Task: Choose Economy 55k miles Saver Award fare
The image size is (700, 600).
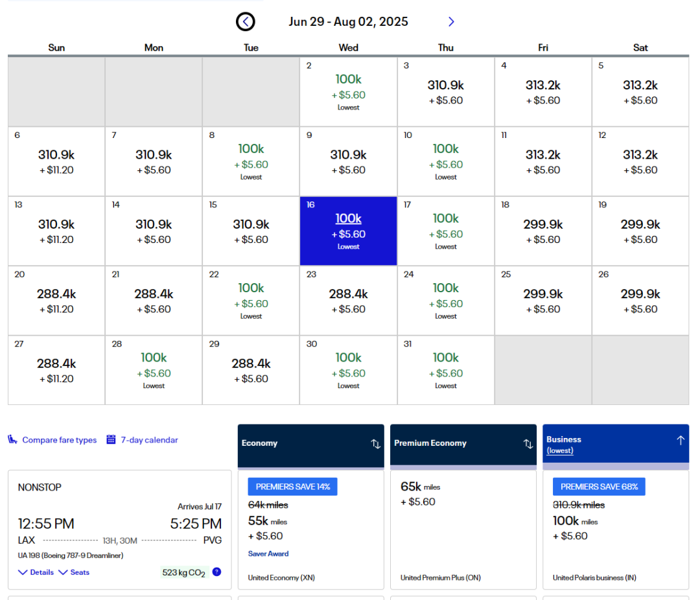Action: pyautogui.click(x=310, y=528)
